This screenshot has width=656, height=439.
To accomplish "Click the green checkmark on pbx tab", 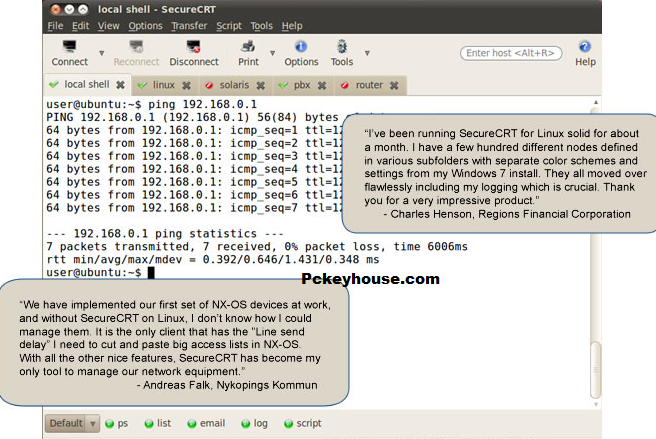I will 283,85.
